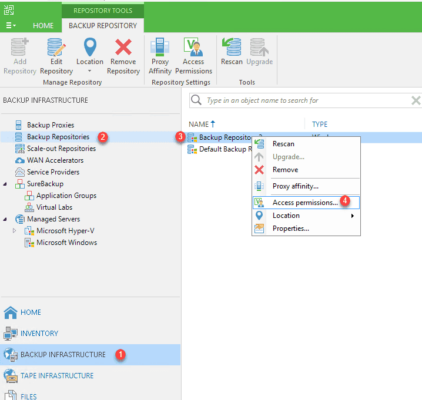422x400 pixels.
Task: Click the Add Repository ribbon icon
Action: (19, 47)
